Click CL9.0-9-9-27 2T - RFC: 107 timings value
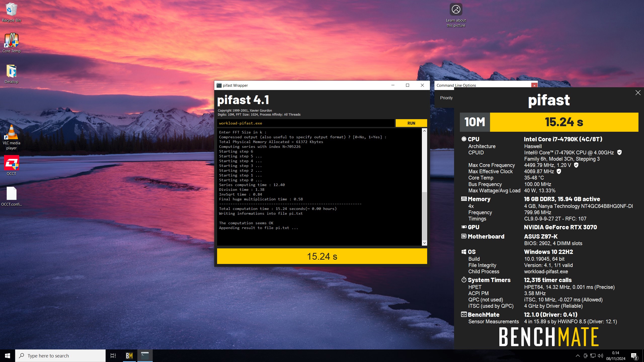Screen dimensions: 644x362 (x=555, y=219)
